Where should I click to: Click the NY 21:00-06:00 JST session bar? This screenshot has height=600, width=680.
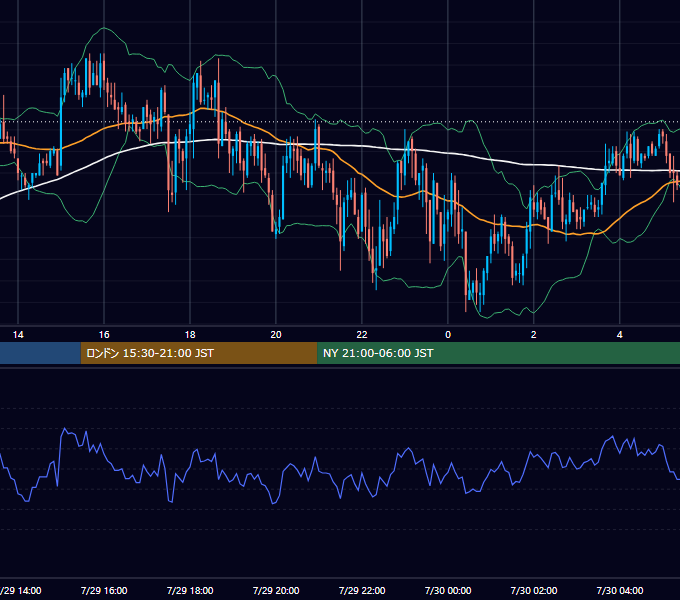tap(499, 353)
